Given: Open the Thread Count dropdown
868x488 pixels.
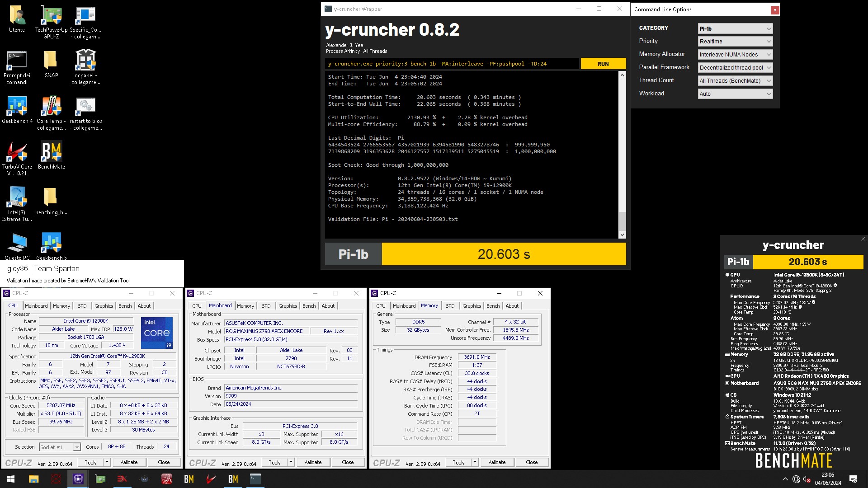Looking at the screenshot, I should tap(735, 81).
